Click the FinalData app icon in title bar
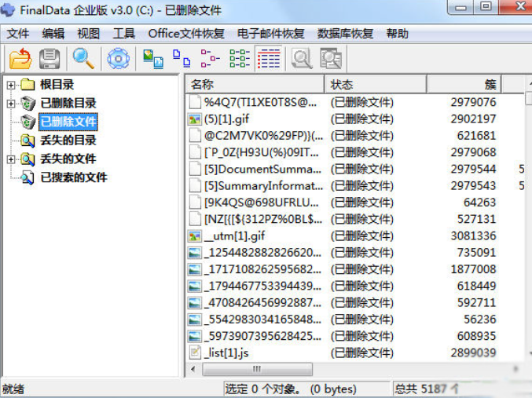Screen dimensions: 532x398 [8, 10]
